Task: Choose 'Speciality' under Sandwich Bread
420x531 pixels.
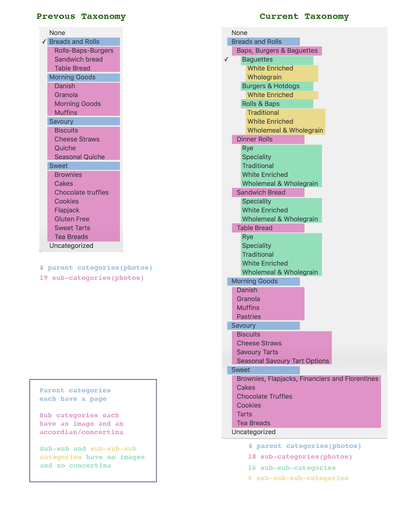Action: [256, 201]
